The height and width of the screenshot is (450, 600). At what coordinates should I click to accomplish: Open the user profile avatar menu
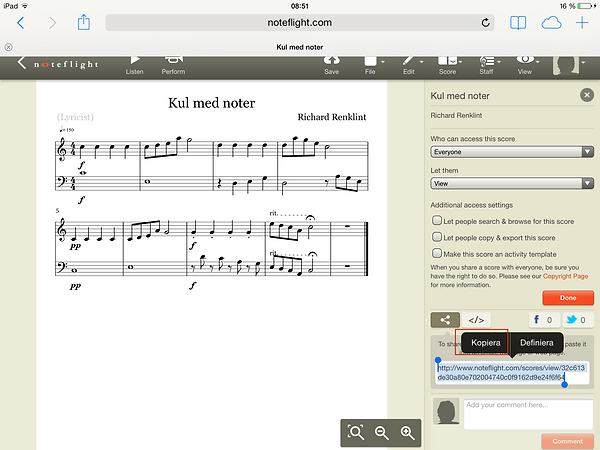coord(568,65)
